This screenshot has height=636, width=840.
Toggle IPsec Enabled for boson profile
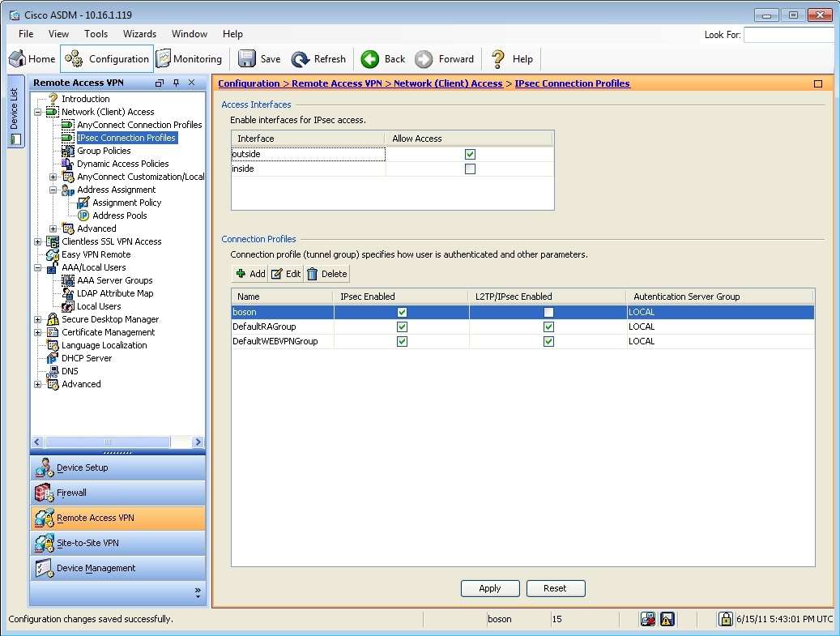[x=403, y=313]
